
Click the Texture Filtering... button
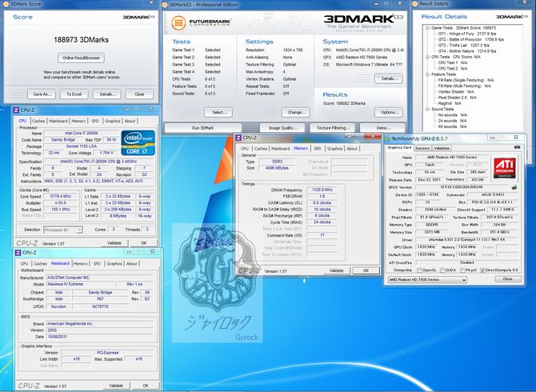point(333,128)
